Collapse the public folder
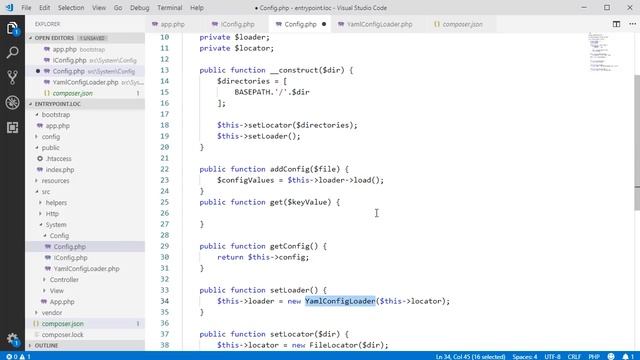This screenshot has height=360, width=640. point(50,148)
